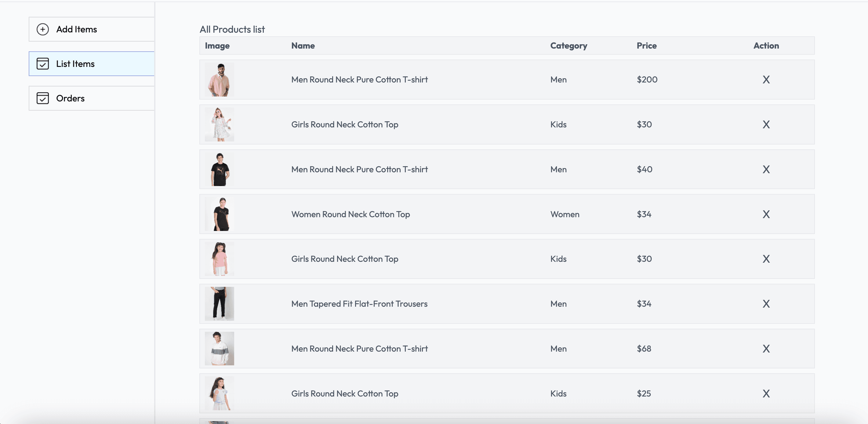Delete the first Girls Round Neck Cotton Top
The width and height of the screenshot is (868, 424).
[766, 124]
